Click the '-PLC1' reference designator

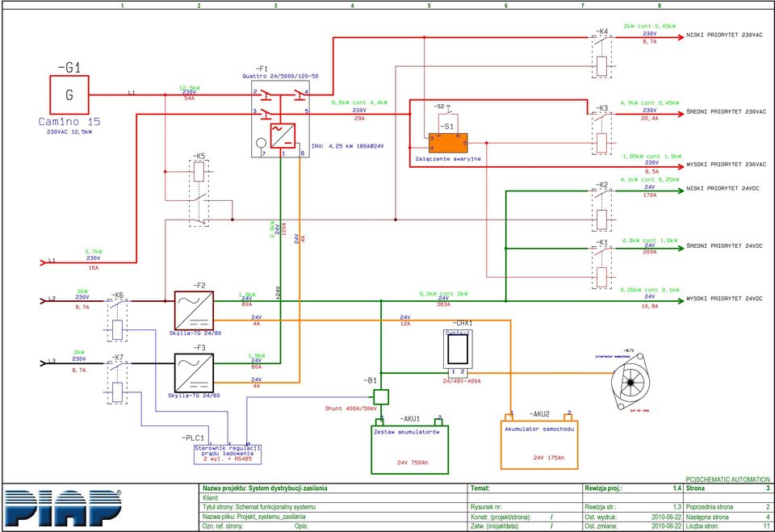tap(193, 438)
